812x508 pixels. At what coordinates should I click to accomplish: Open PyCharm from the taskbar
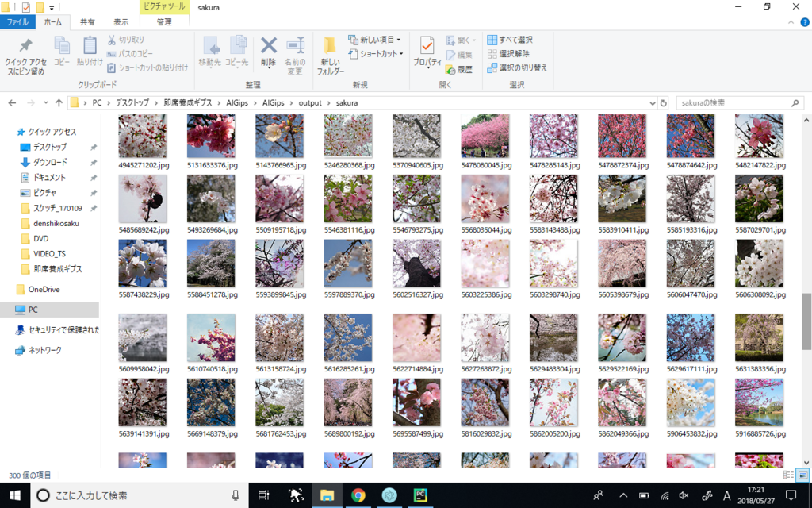[420, 495]
